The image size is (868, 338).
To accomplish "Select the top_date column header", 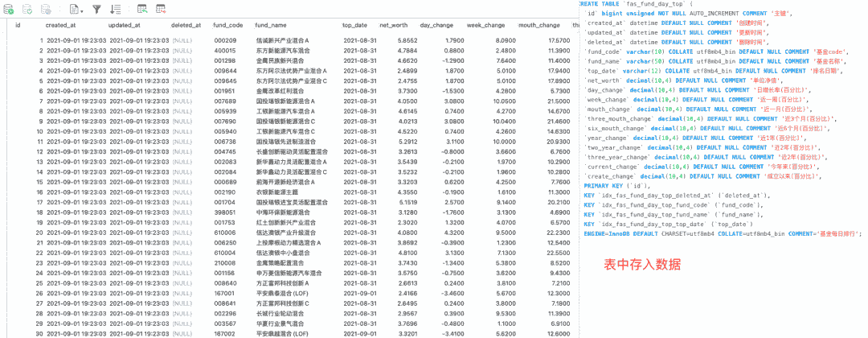I will 354,26.
